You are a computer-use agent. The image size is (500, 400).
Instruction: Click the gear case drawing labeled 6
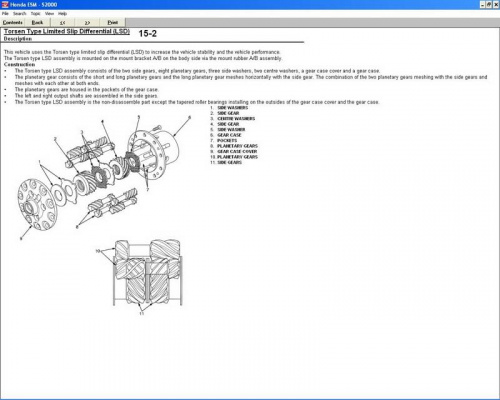point(154,155)
